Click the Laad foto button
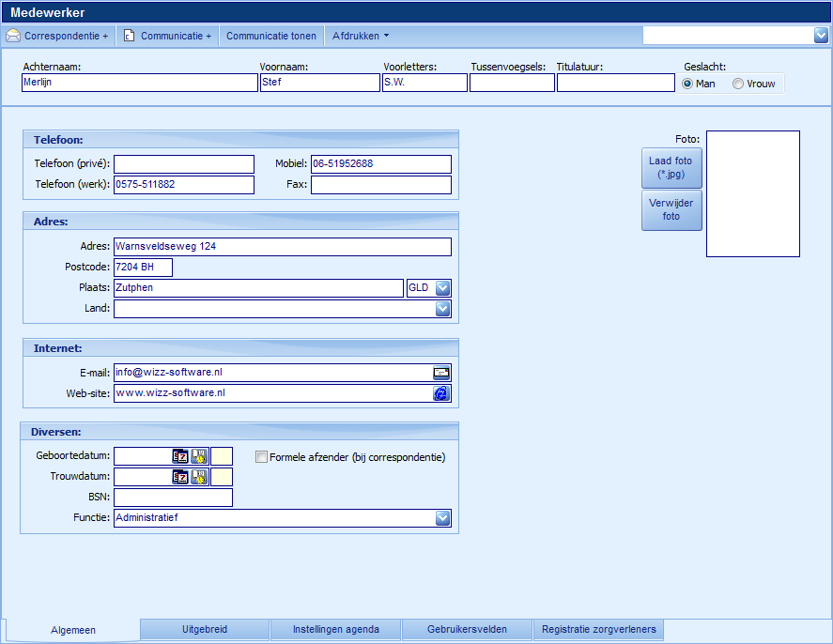 (671, 168)
